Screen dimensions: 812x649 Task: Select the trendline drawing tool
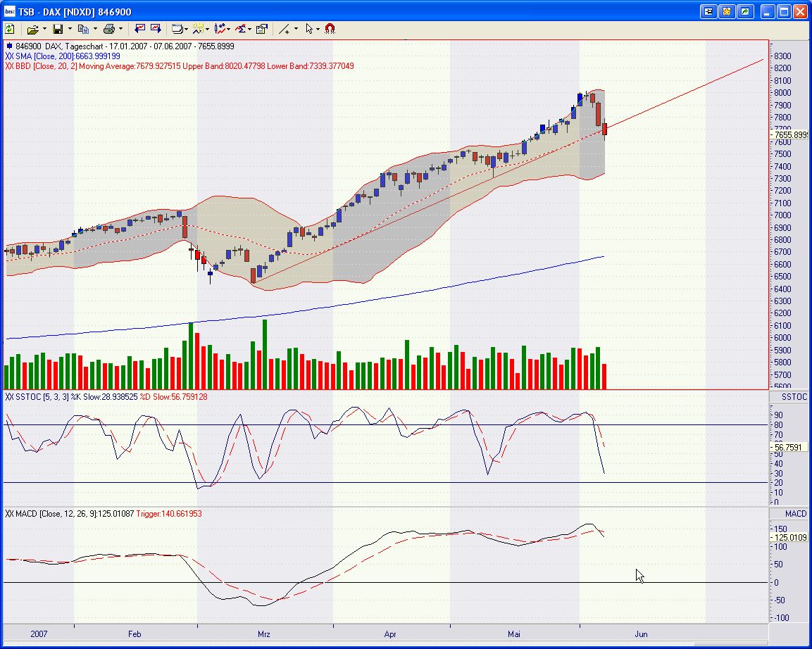[284, 29]
